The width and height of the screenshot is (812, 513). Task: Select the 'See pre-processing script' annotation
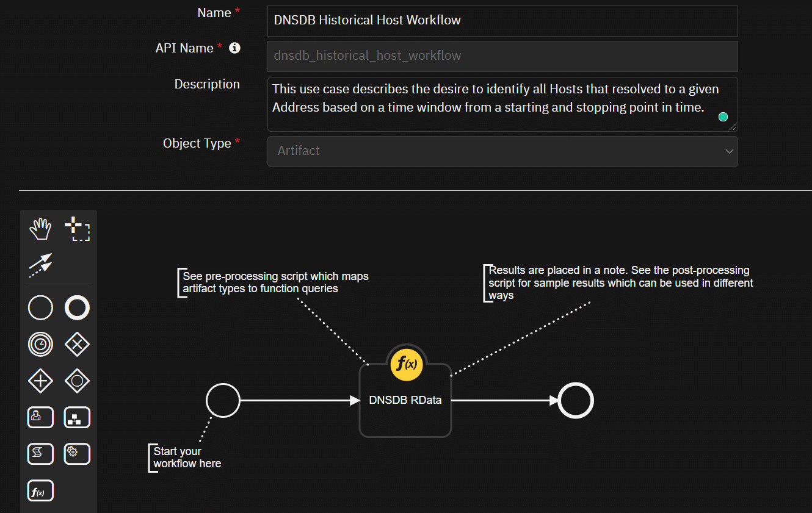pos(275,282)
